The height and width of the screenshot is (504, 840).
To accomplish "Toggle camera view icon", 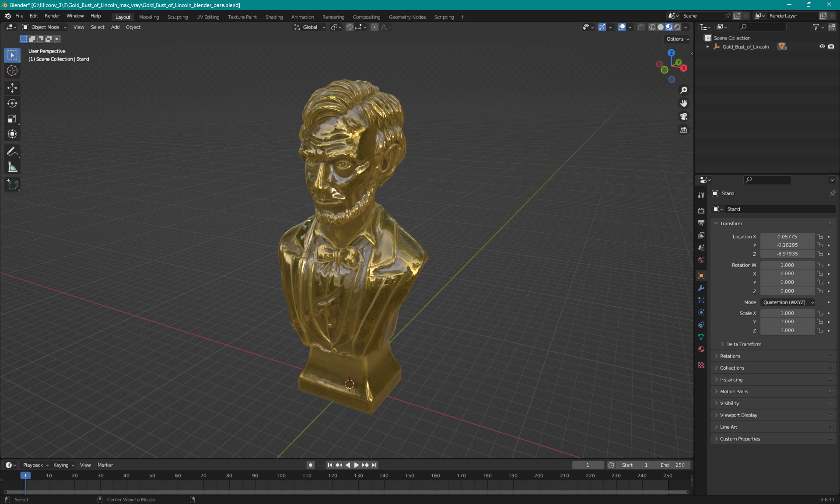I will click(684, 116).
